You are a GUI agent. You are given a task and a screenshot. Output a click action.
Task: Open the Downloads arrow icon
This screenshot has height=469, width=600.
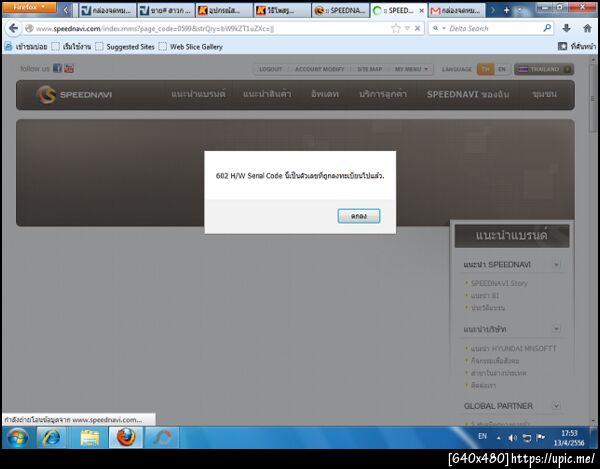[x=567, y=28]
